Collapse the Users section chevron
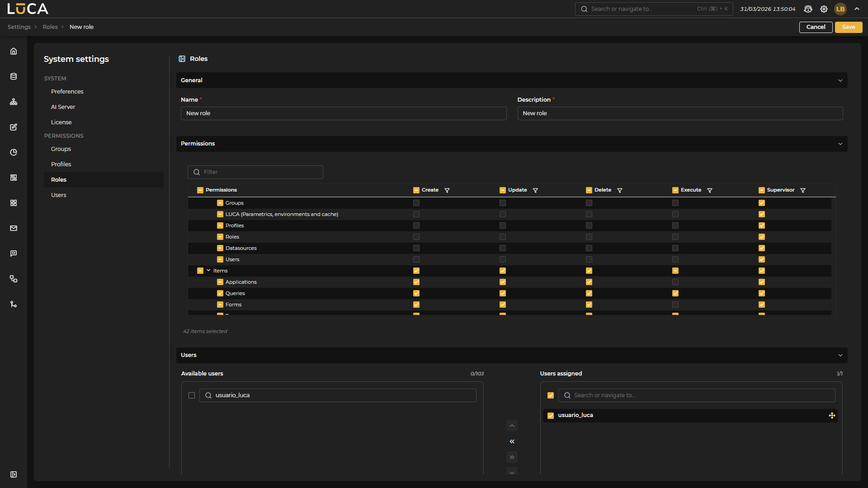 point(840,355)
